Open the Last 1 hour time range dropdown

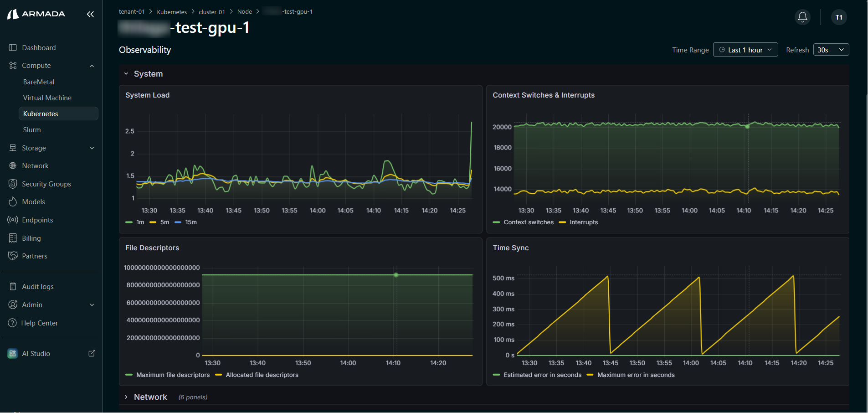[745, 50]
